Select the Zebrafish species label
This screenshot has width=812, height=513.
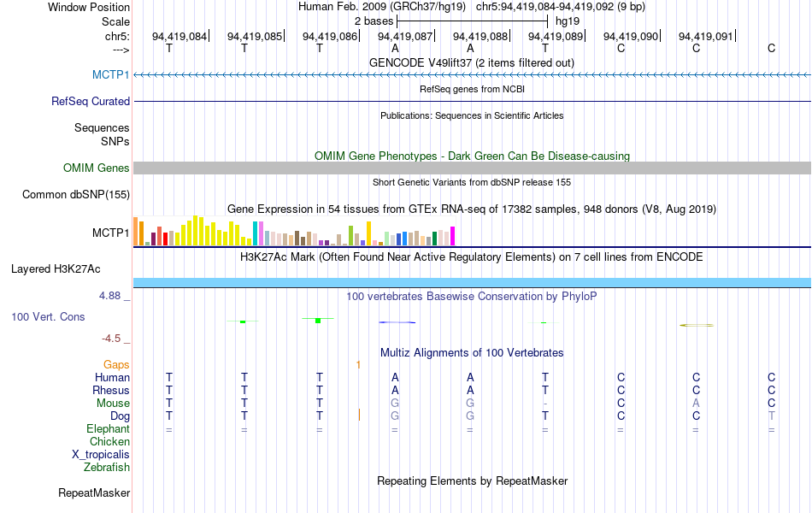tap(107, 468)
